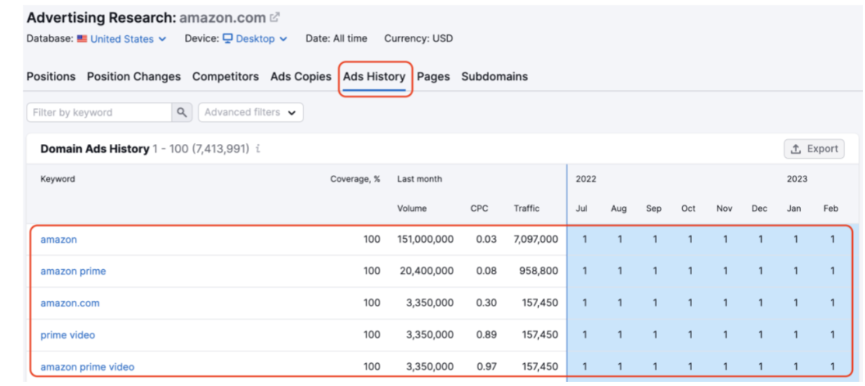Viewport: 865px width, 386px height.
Task: Export the Domain Ads History table
Action: 814,149
